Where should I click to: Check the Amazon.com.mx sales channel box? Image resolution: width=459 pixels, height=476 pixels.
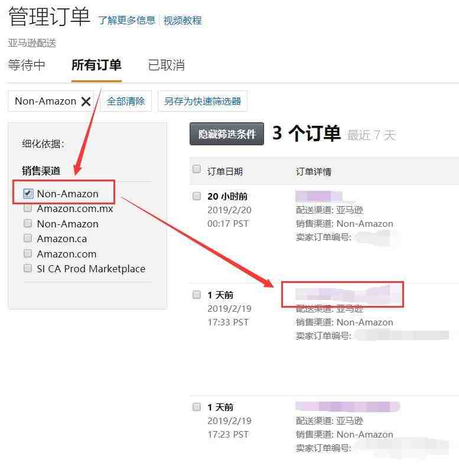tap(28, 208)
